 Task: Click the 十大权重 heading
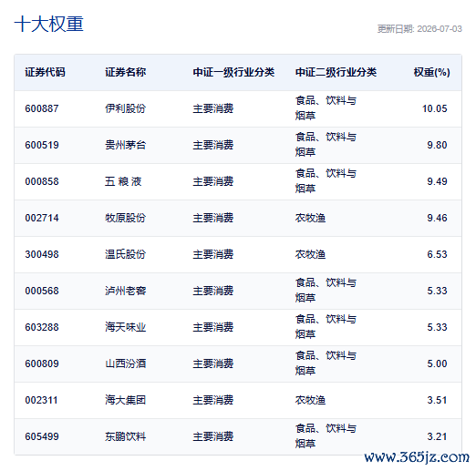pyautogui.click(x=48, y=24)
